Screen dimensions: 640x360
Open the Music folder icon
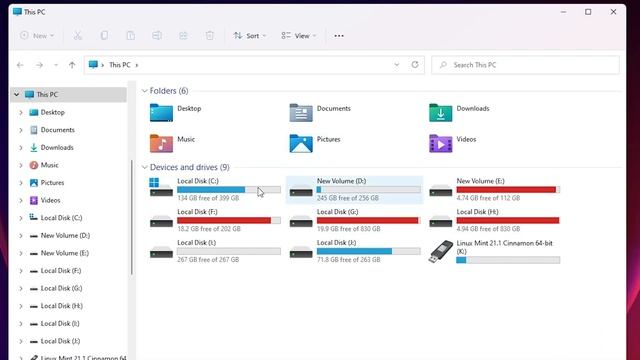[161, 143]
